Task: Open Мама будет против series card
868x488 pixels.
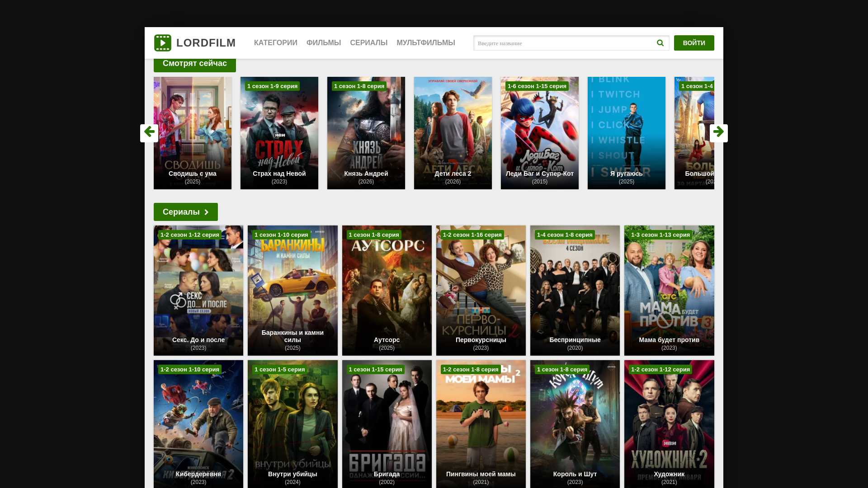Action: coord(669,291)
